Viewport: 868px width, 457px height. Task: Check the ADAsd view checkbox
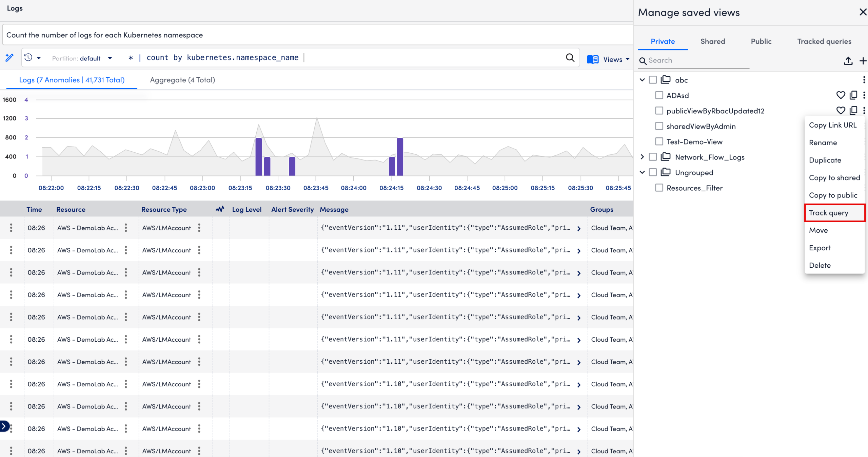pos(659,95)
